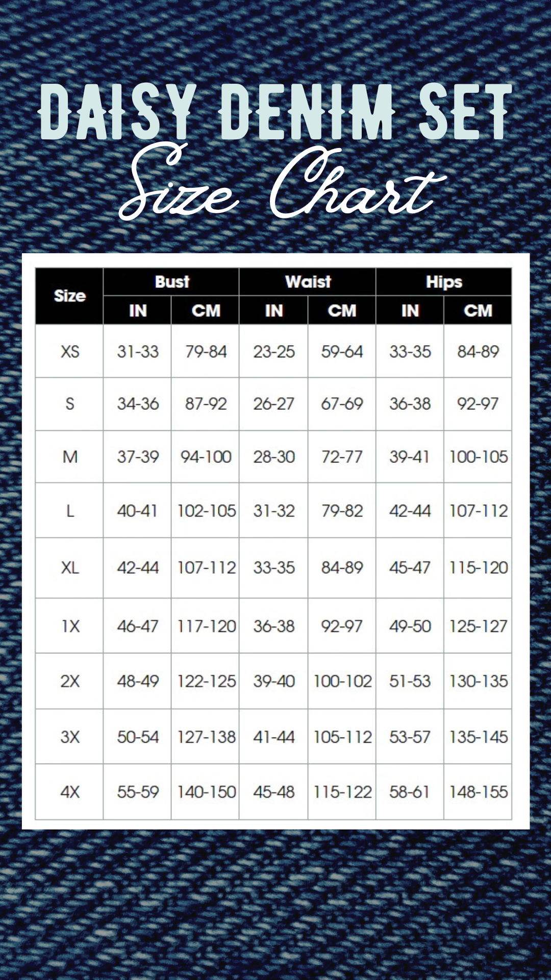Select the M hips cm cell 100-105
The height and width of the screenshot is (980, 551).
click(478, 457)
